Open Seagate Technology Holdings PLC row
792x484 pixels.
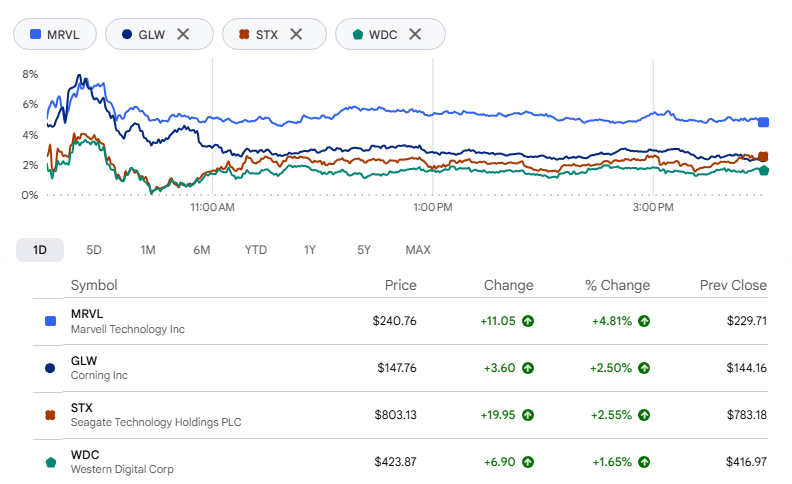tap(401, 415)
